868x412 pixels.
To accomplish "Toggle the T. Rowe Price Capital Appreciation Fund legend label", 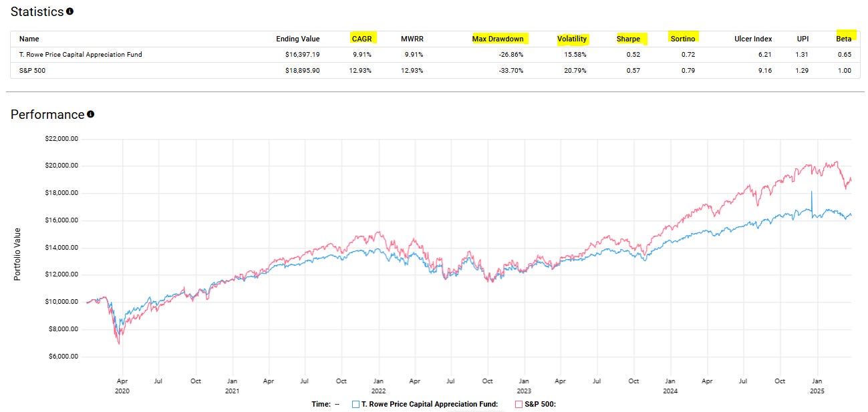I will pyautogui.click(x=430, y=404).
